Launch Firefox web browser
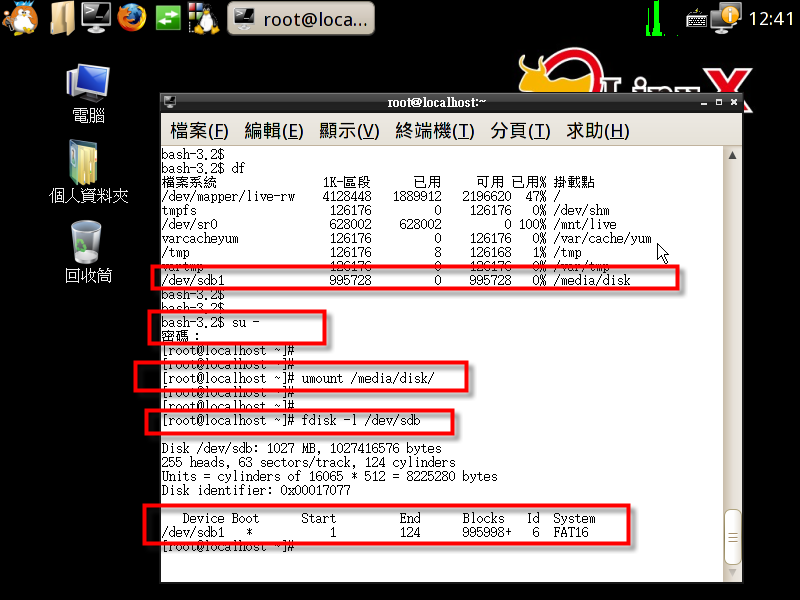This screenshot has height=600, width=800. tap(130, 17)
